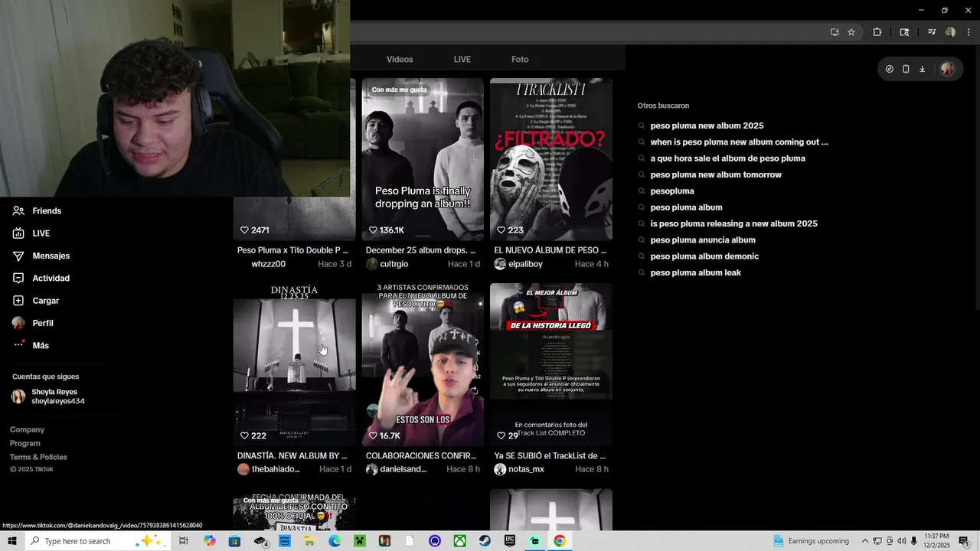Open the 'EL MEJOR ÁLBUM' video thumbnail
This screenshot has width=980, height=551.
coord(551,364)
